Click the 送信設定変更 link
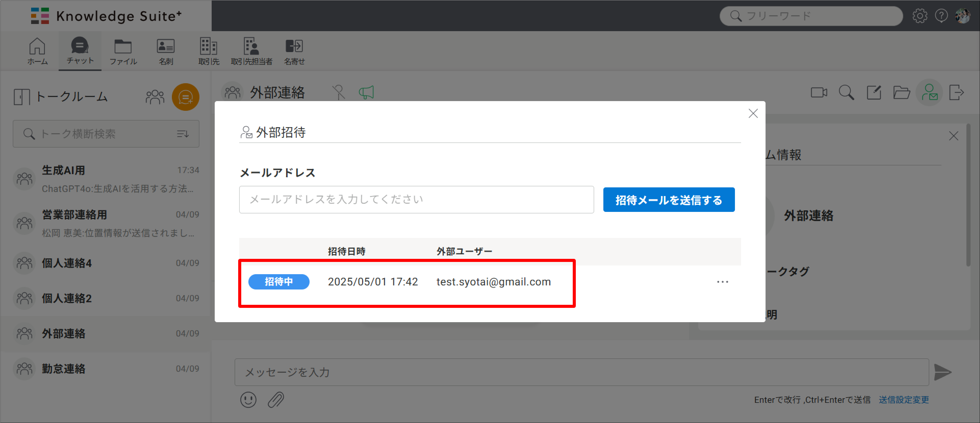The width and height of the screenshot is (980, 423). click(x=903, y=400)
